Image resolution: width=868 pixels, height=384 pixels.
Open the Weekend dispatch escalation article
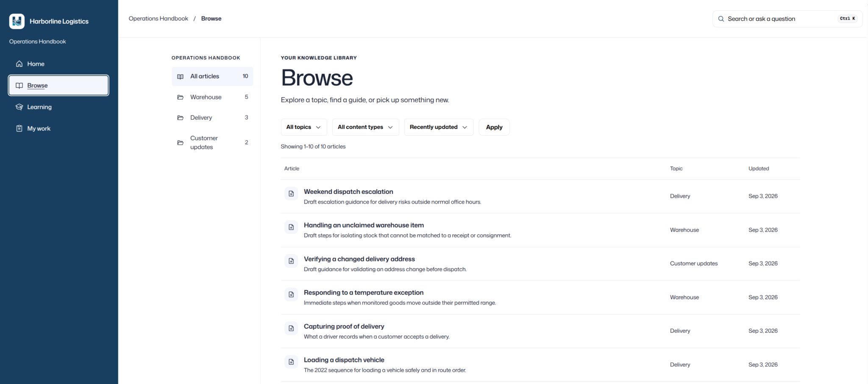(348, 192)
